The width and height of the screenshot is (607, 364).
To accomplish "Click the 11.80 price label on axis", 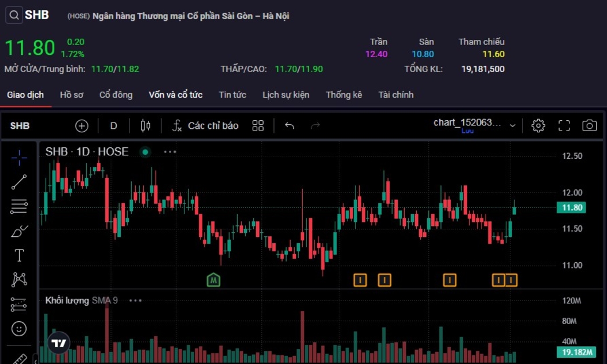I will pyautogui.click(x=571, y=208).
